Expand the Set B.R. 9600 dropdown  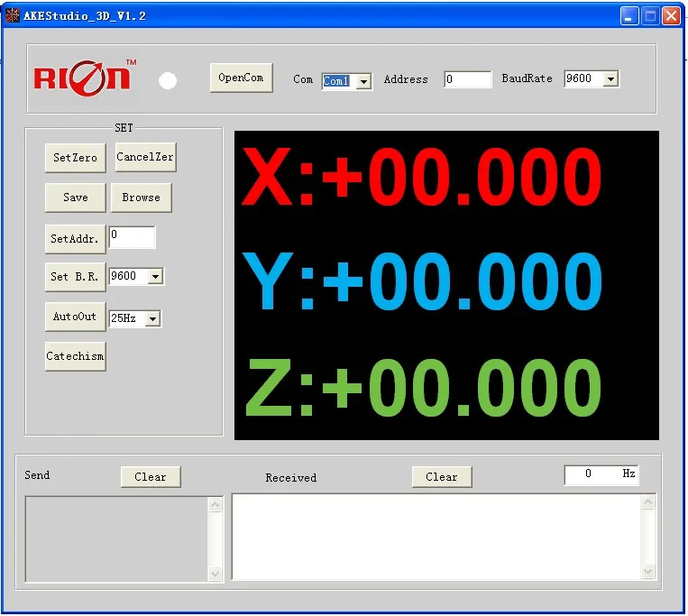coord(155,276)
